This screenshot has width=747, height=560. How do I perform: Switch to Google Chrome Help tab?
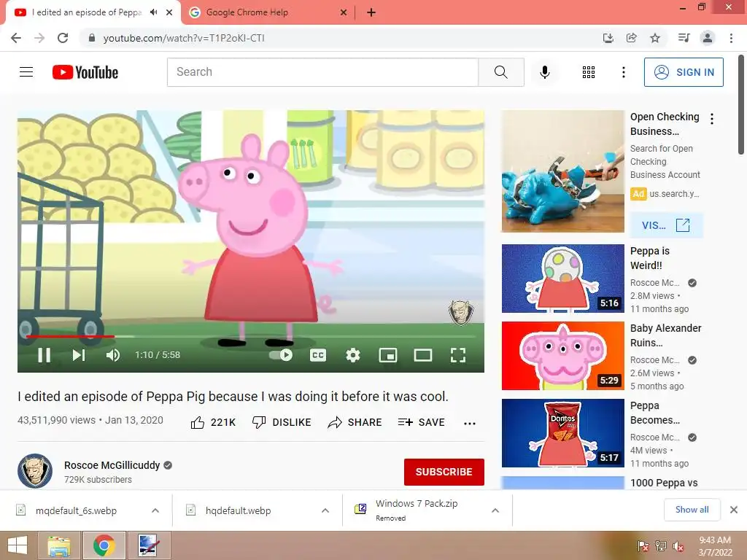(247, 12)
